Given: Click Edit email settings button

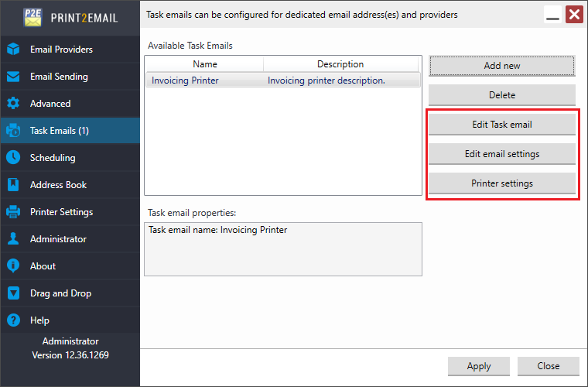Looking at the screenshot, I should click(x=501, y=154).
